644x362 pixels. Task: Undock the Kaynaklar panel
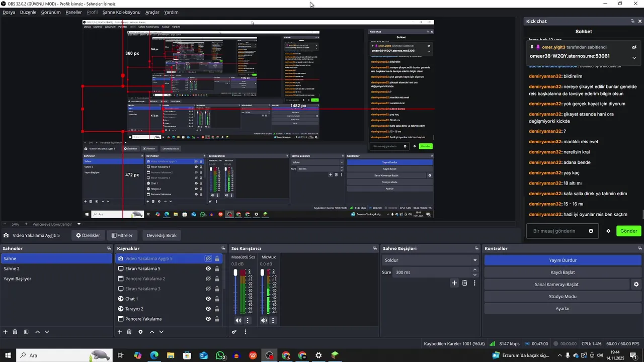tap(223, 248)
